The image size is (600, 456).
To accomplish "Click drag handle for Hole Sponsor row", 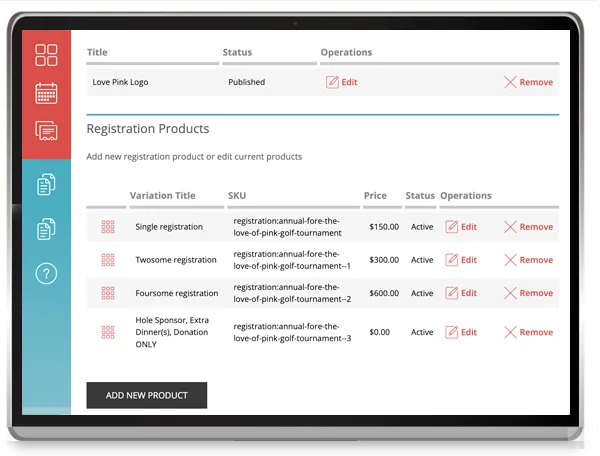I will (108, 332).
